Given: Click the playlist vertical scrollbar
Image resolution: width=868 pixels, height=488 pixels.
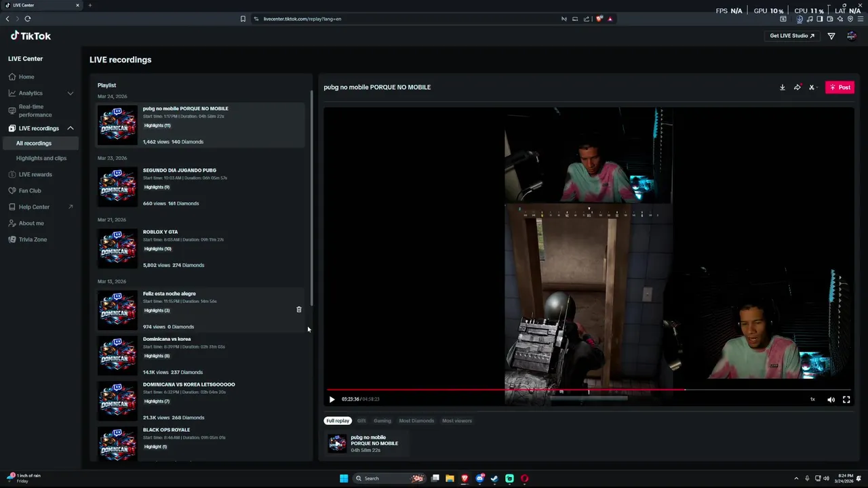Looking at the screenshot, I should (311, 197).
